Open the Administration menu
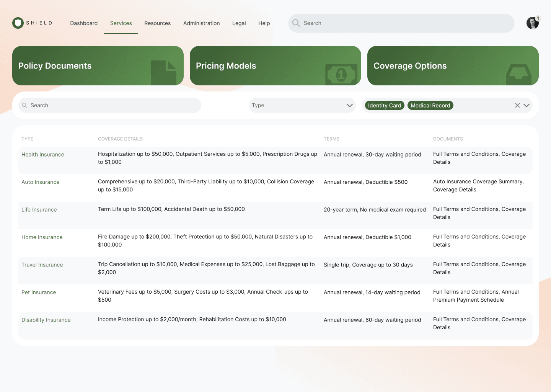 [x=201, y=23]
